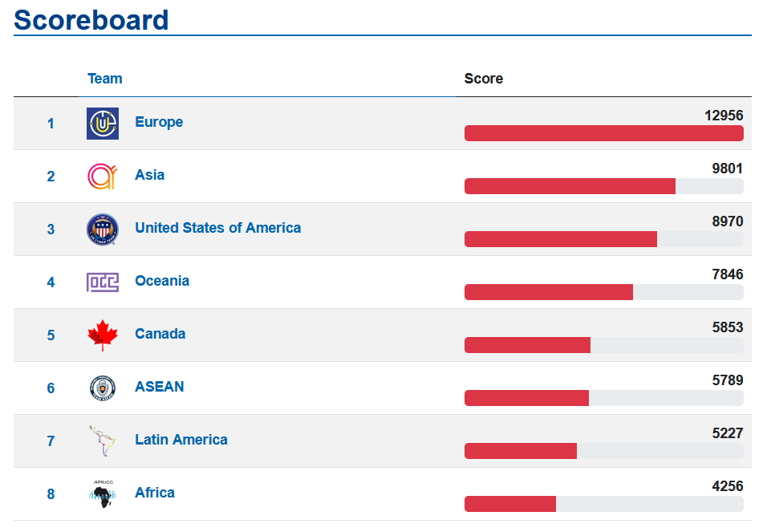This screenshot has width=767, height=532.
Task: Open the Oceania team page link
Action: (162, 280)
